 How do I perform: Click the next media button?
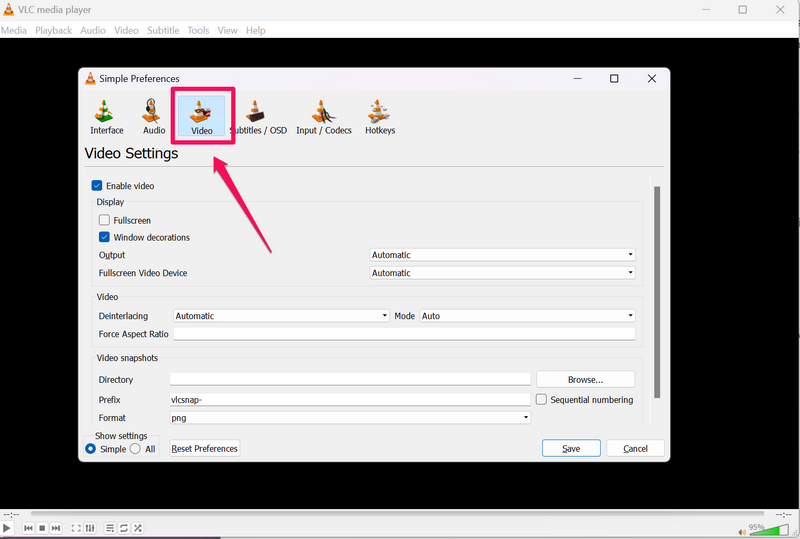tap(56, 528)
